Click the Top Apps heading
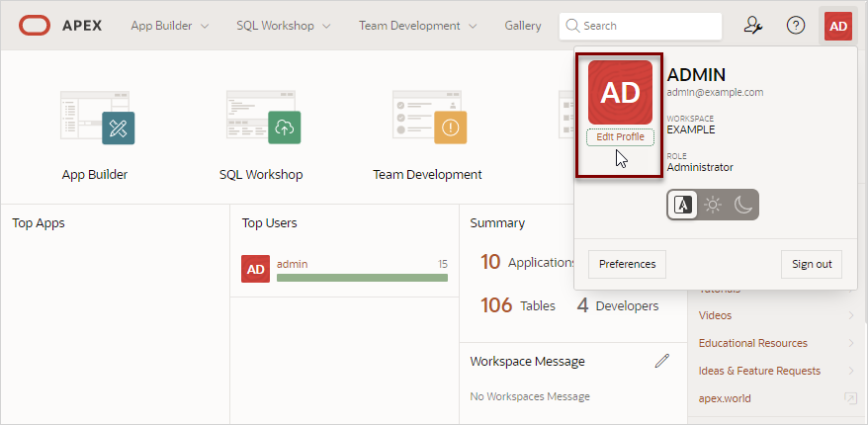Viewport: 868px width, 425px height. [39, 223]
